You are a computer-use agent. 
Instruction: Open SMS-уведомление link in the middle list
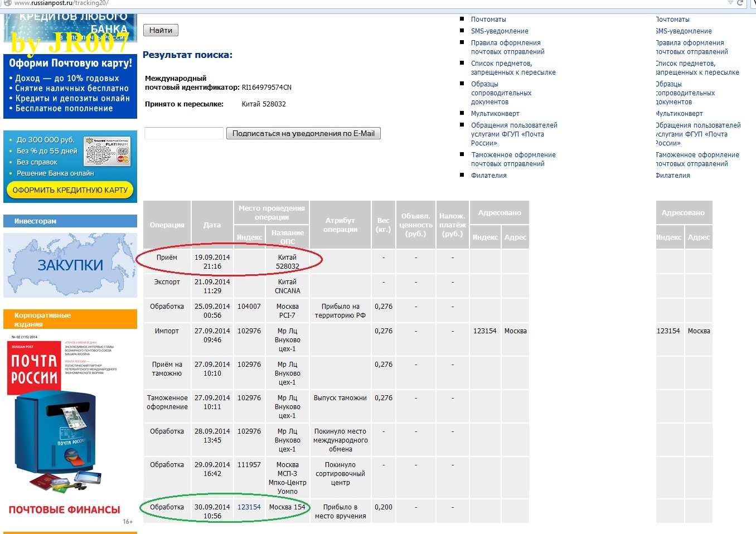[500, 31]
